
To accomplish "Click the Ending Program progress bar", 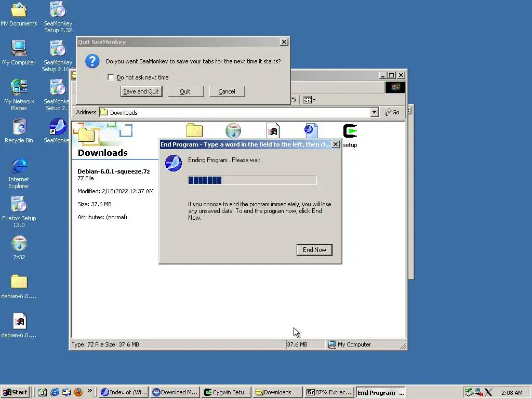I will 252,180.
